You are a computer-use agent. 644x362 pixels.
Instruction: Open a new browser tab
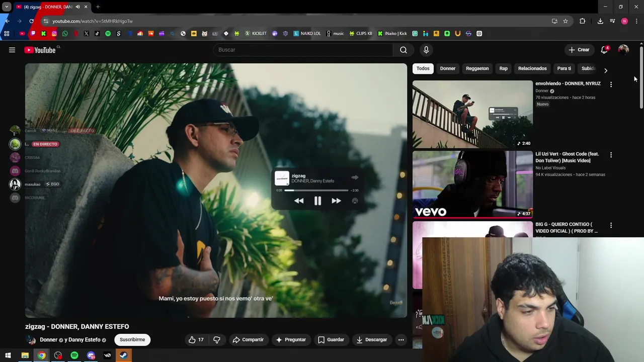point(98,7)
